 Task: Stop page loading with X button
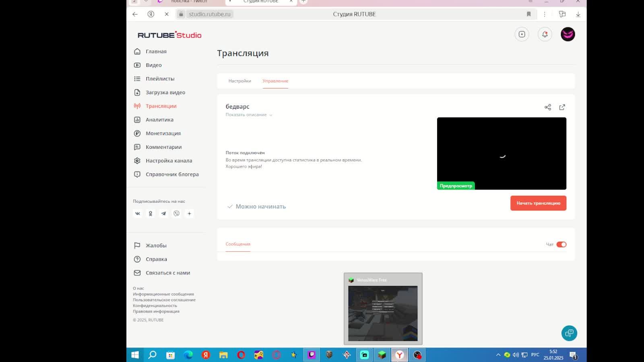pos(166,14)
